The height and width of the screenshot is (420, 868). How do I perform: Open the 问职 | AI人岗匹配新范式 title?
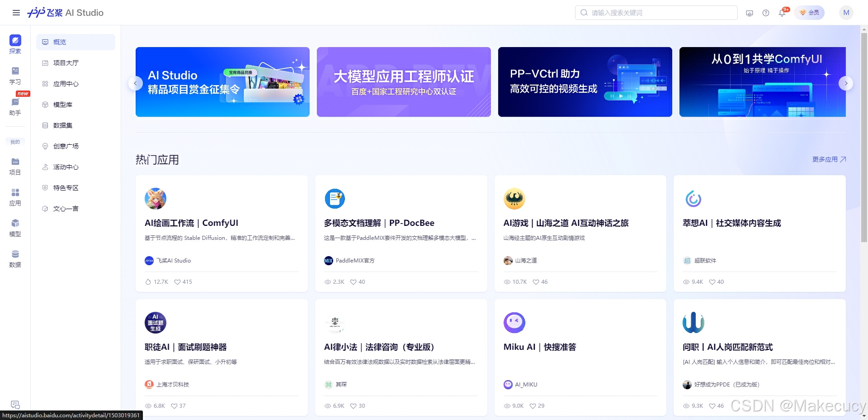click(x=728, y=347)
